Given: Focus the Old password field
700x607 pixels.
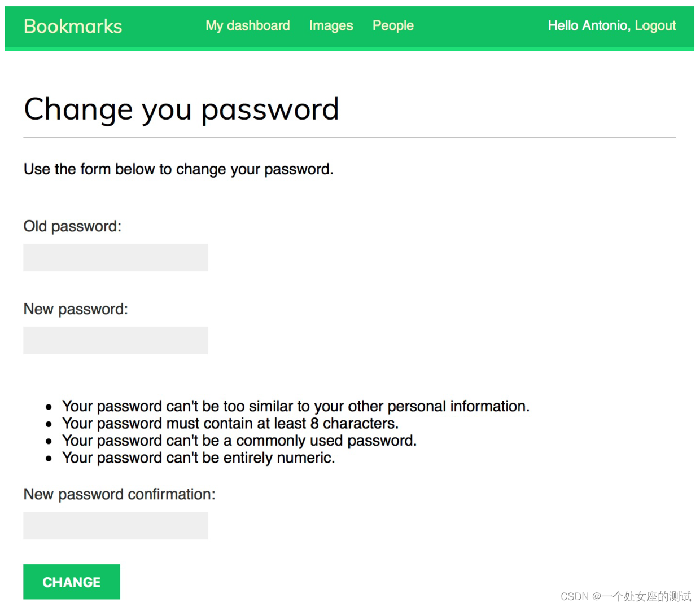Looking at the screenshot, I should pyautogui.click(x=116, y=257).
